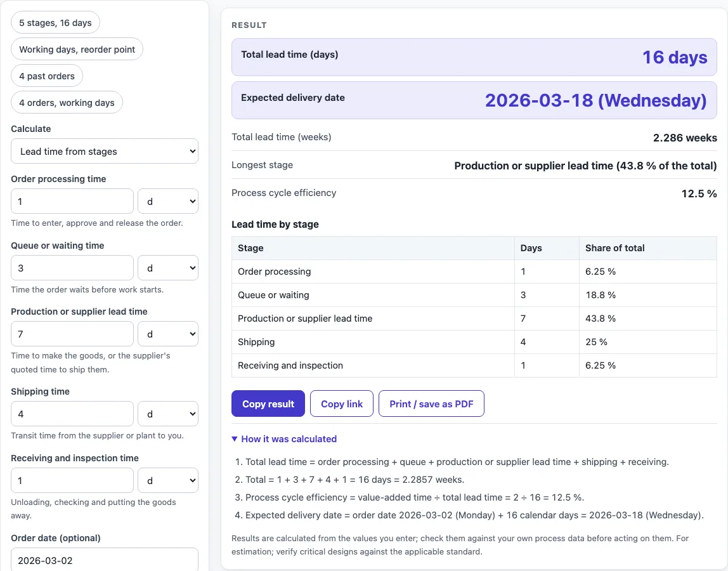Load the "Working days, reorder point" example
This screenshot has height=571, width=728.
pos(77,49)
